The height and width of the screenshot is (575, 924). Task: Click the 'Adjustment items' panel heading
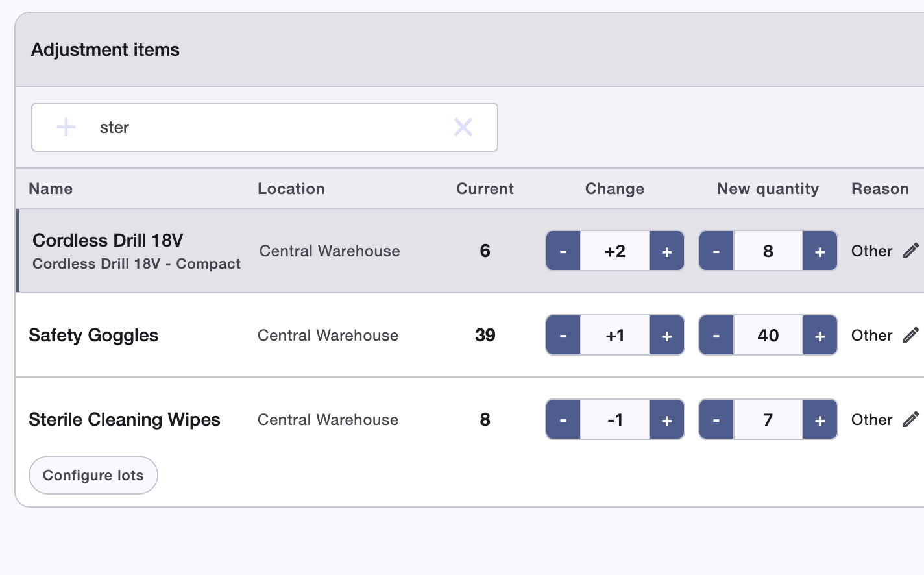(x=105, y=50)
